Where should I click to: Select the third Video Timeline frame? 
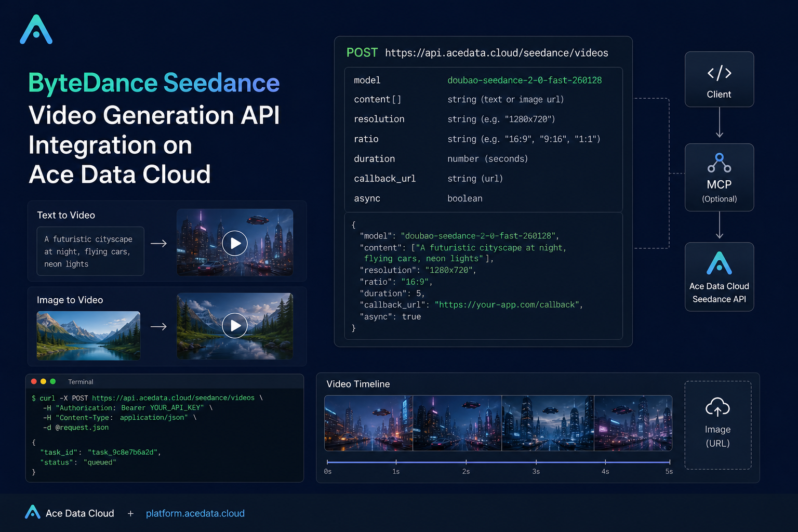[548, 423]
